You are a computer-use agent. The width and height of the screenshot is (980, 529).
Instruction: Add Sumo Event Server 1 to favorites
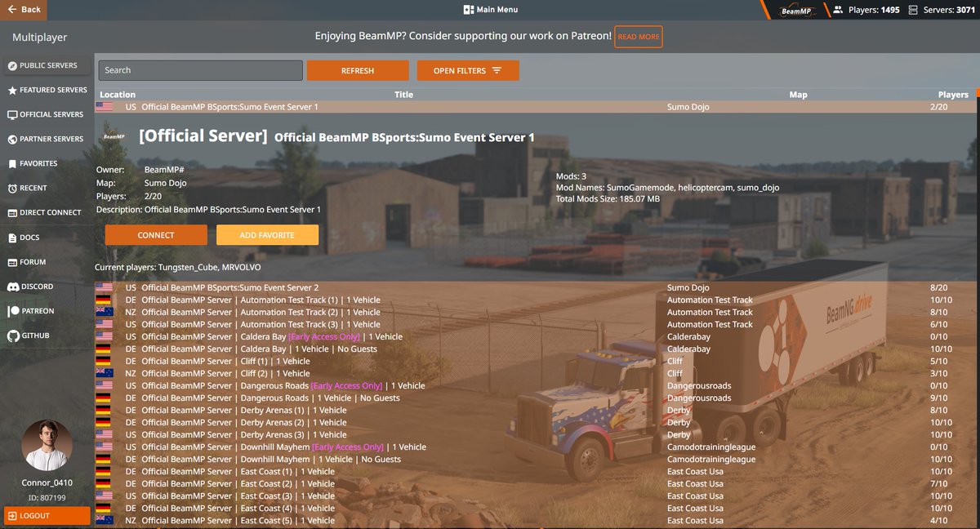(x=267, y=235)
